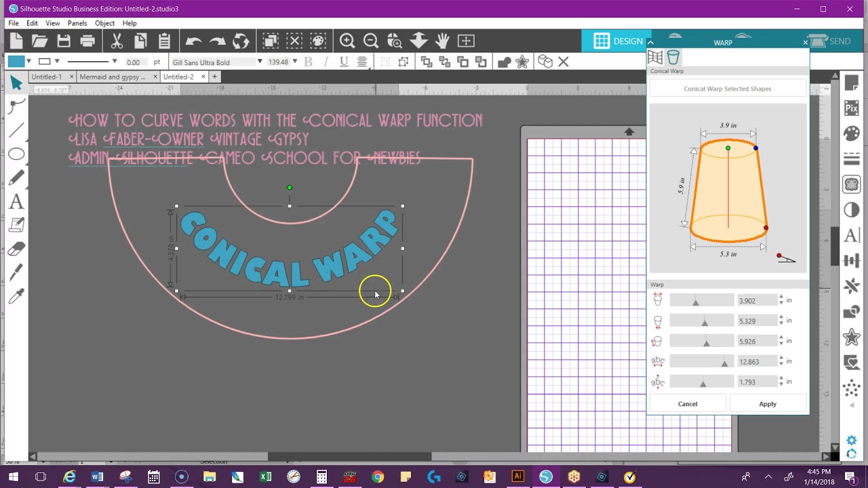This screenshot has width=868, height=488.
Task: Undo the last action
Action: click(x=194, y=41)
